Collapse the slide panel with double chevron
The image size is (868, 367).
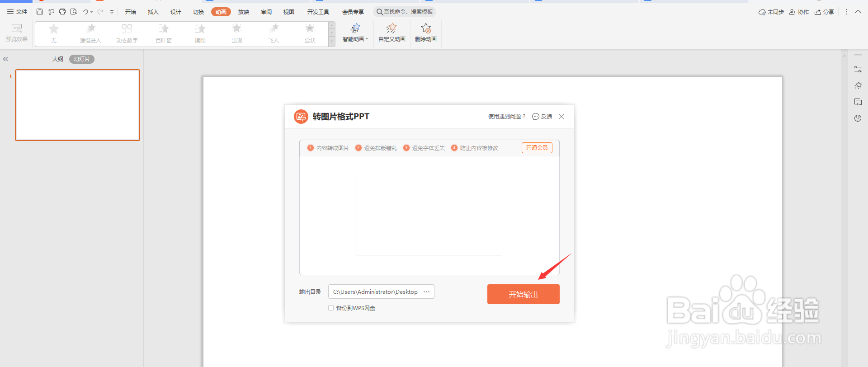[x=5, y=59]
